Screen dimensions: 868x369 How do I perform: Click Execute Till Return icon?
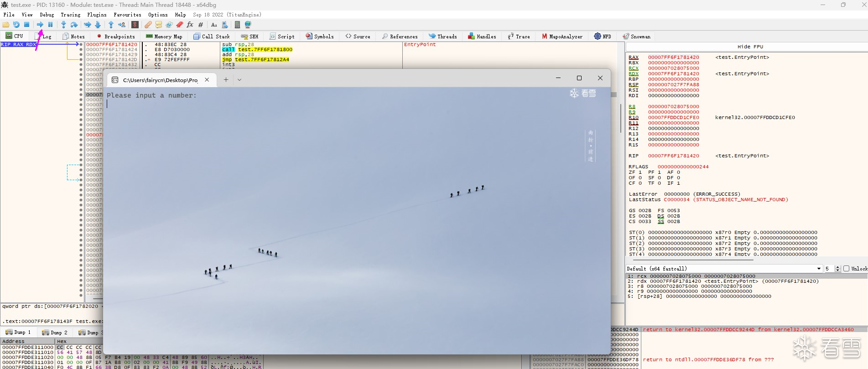click(111, 25)
